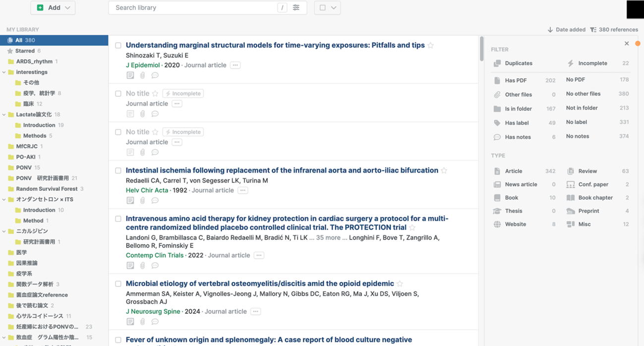Open notes icon for Intestinal ischemia article

(x=130, y=201)
